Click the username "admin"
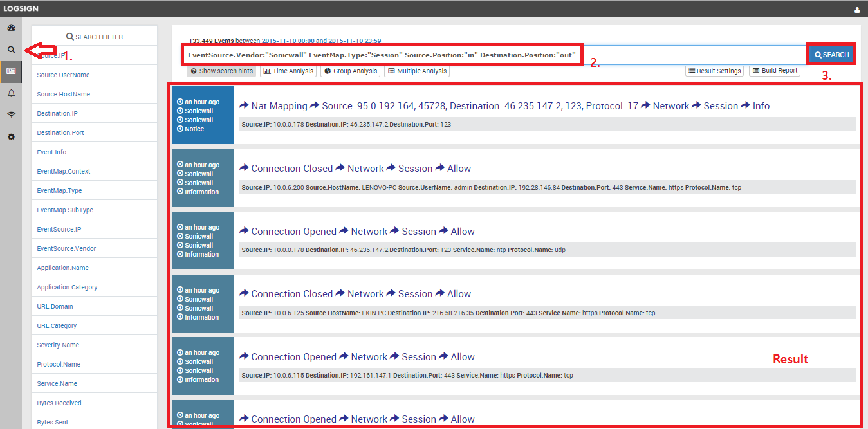868x429 pixels. click(x=463, y=187)
